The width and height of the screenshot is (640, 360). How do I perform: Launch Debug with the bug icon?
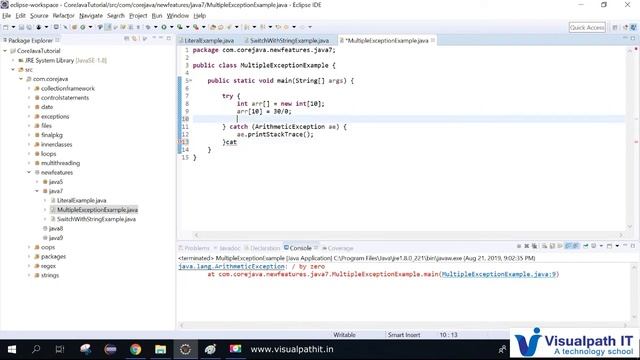tap(148, 27)
